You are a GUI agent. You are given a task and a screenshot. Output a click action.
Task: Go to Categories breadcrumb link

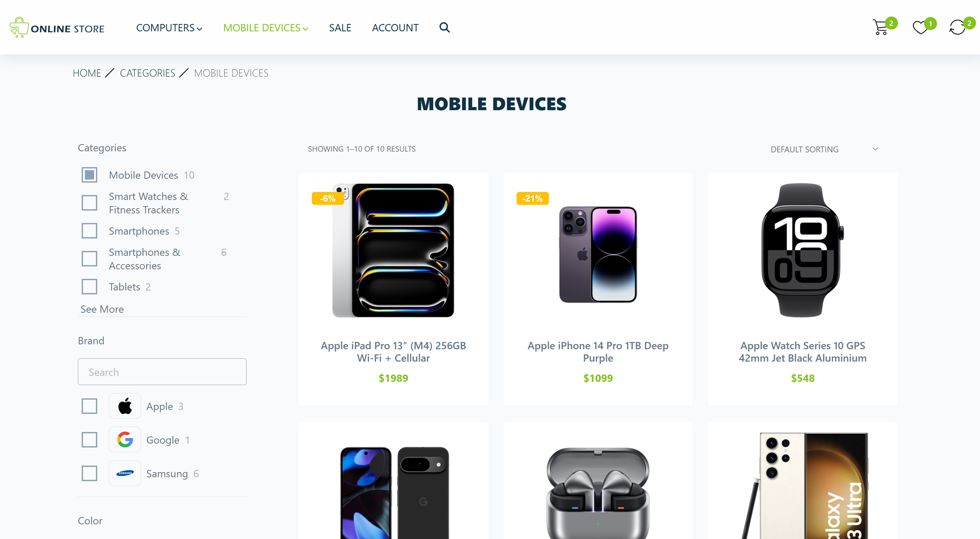pos(147,73)
